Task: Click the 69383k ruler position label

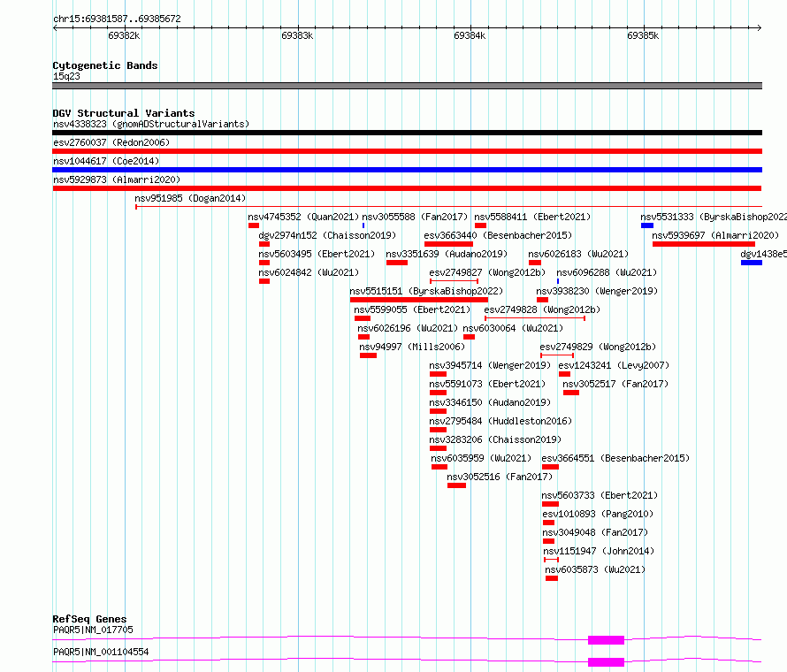Action: 297,35
